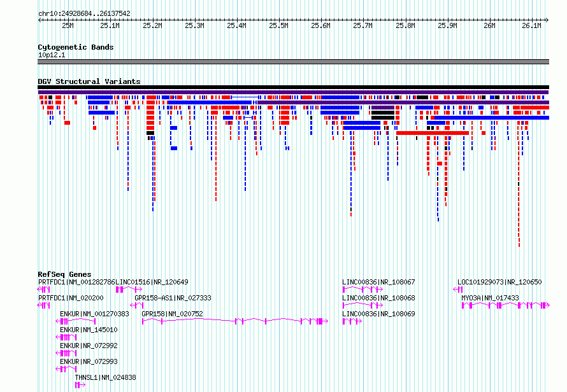Click the 25.4M position on scale

236,25
